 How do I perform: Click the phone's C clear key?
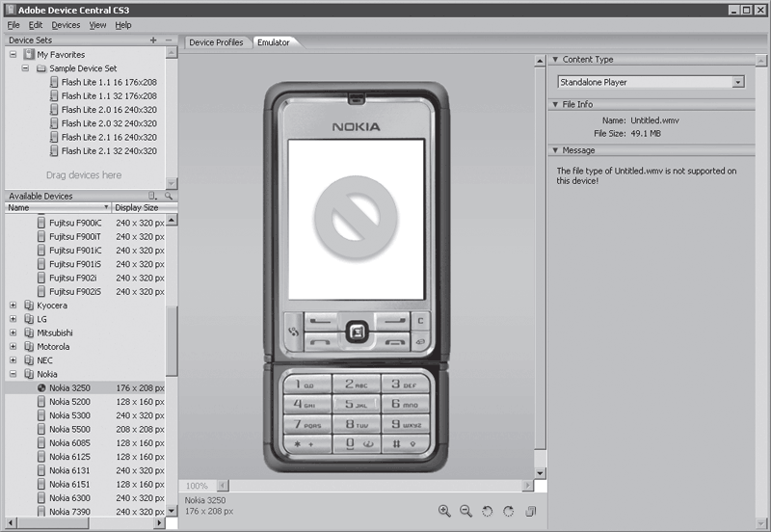click(420, 321)
